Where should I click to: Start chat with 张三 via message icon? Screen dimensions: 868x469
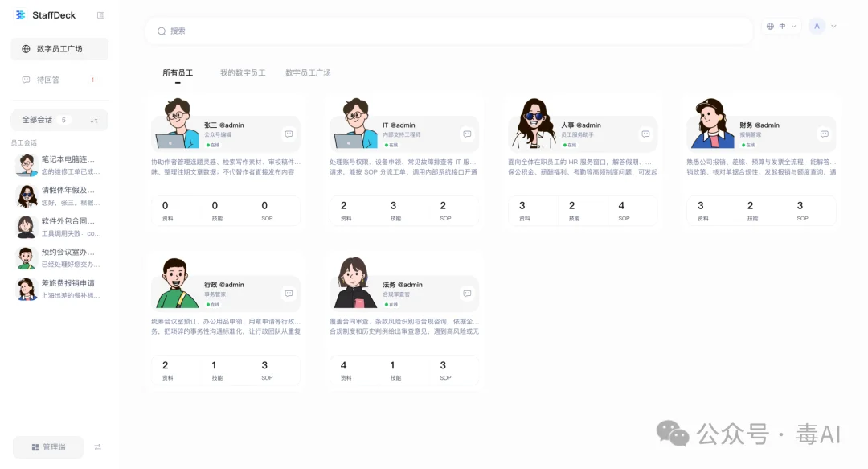(x=289, y=134)
